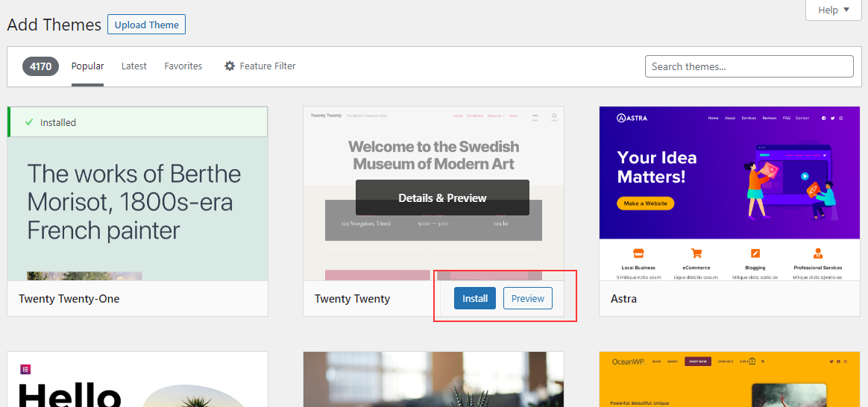Click the Blogging icon in Astra preview
The image size is (868, 407).
[755, 253]
